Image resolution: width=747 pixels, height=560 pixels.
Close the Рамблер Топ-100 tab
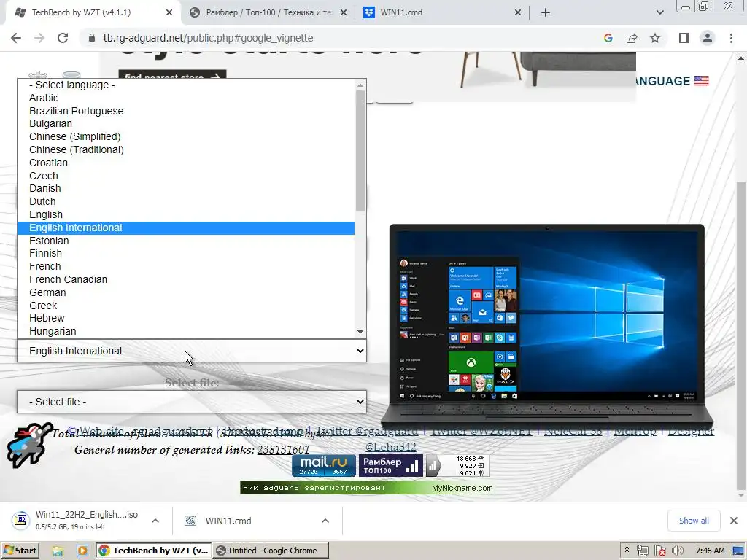(344, 12)
